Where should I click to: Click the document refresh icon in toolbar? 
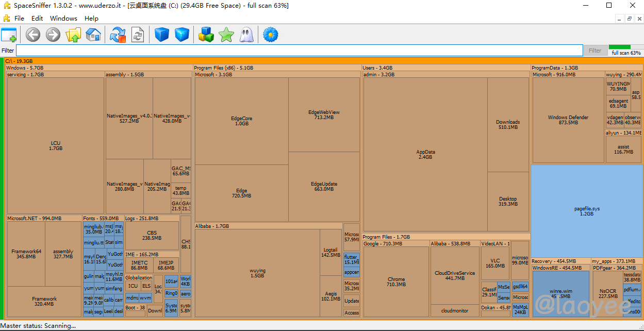[x=138, y=35]
